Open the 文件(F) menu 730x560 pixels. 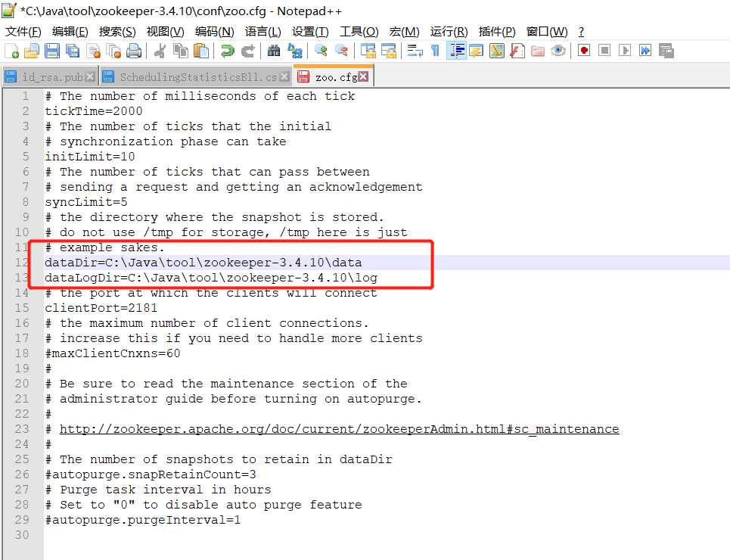coord(23,32)
